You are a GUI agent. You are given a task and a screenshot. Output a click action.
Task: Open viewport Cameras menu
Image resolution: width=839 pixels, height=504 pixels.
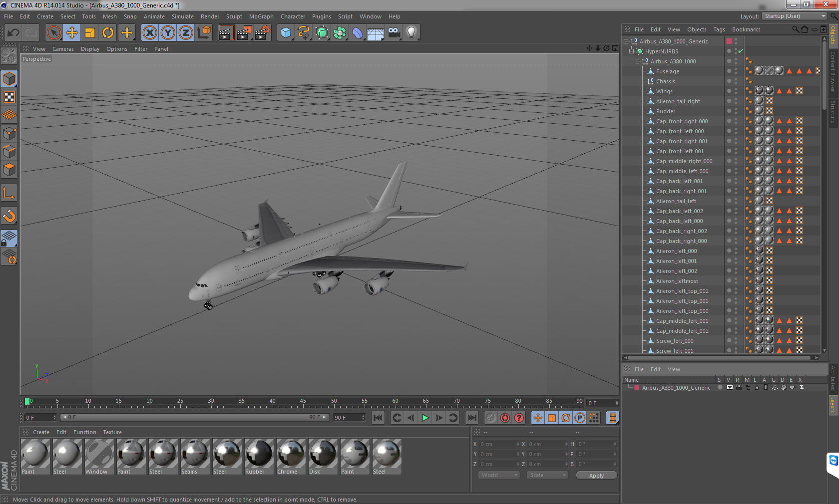[63, 49]
